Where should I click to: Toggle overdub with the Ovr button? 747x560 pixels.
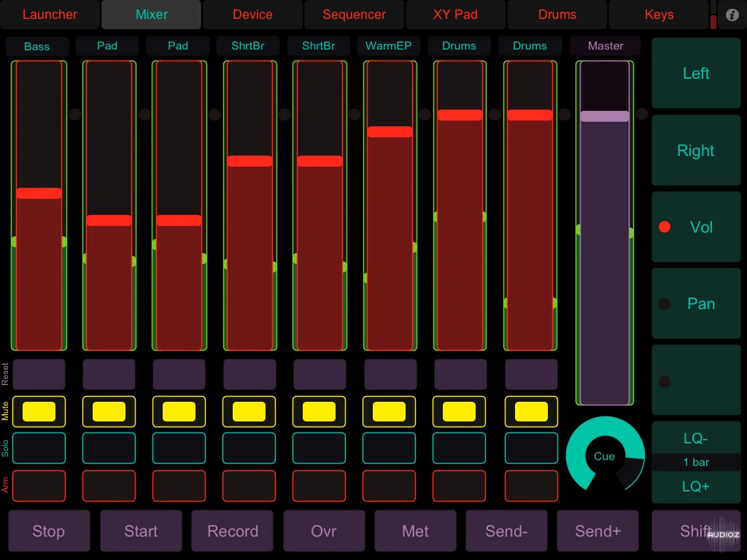pyautogui.click(x=324, y=531)
